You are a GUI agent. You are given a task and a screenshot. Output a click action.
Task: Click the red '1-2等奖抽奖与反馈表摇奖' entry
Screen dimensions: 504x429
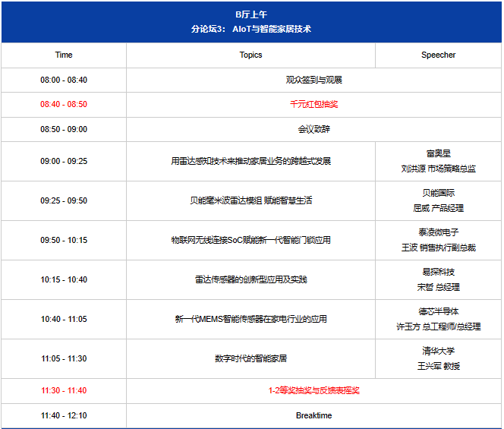(x=314, y=391)
